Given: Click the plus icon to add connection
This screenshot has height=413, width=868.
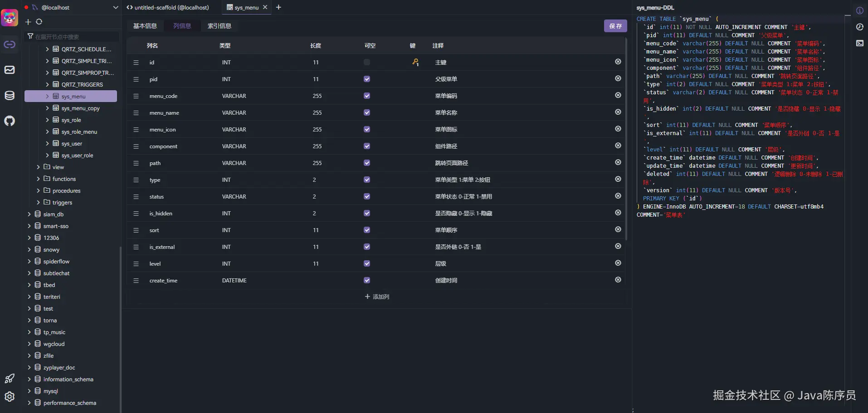Looking at the screenshot, I should pos(28,22).
